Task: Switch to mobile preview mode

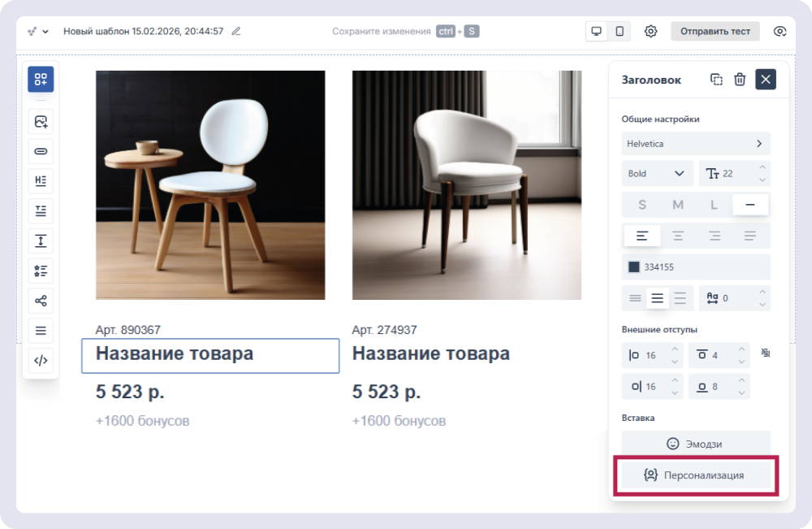Action: tap(620, 31)
